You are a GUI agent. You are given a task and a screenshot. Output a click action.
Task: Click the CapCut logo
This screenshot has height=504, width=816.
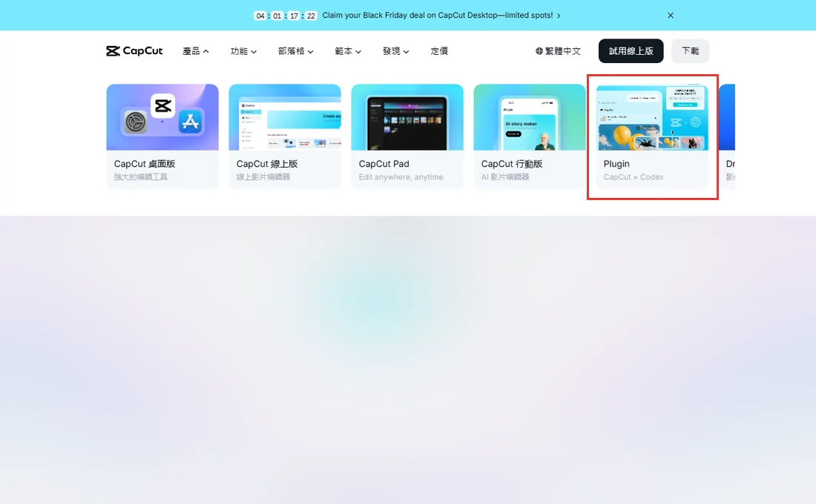[x=134, y=51]
